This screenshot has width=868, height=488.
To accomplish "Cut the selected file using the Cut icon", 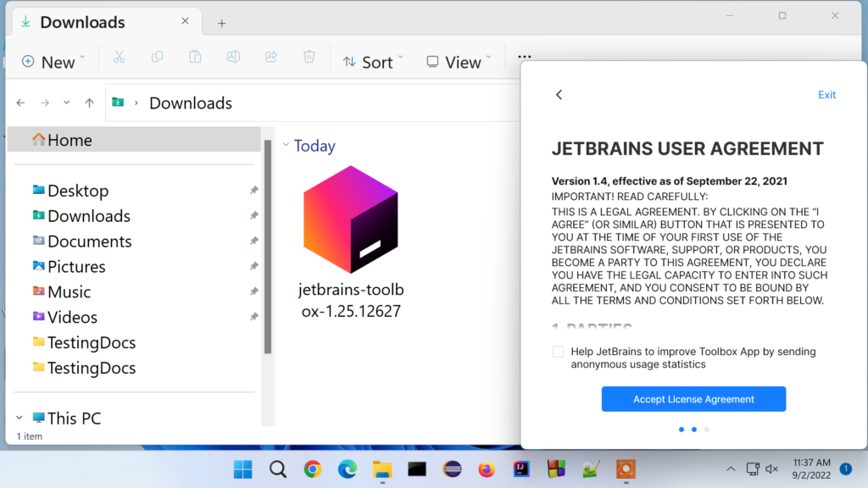I will pyautogui.click(x=120, y=57).
